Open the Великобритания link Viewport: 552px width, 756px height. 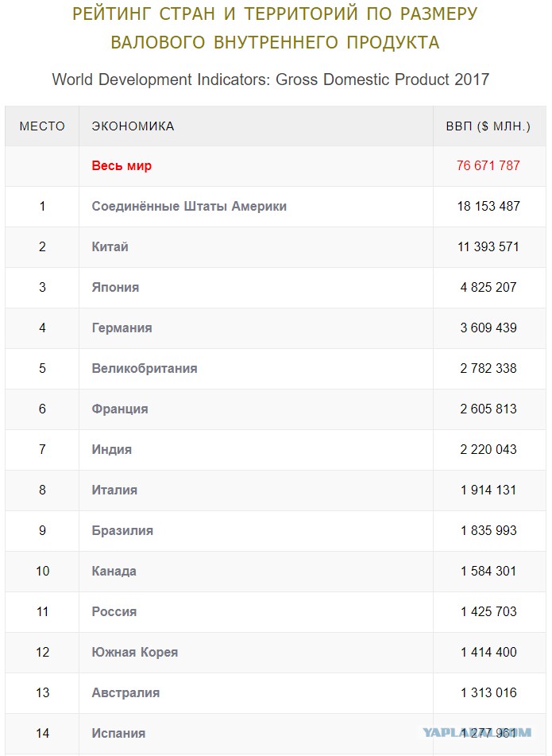pos(145,368)
